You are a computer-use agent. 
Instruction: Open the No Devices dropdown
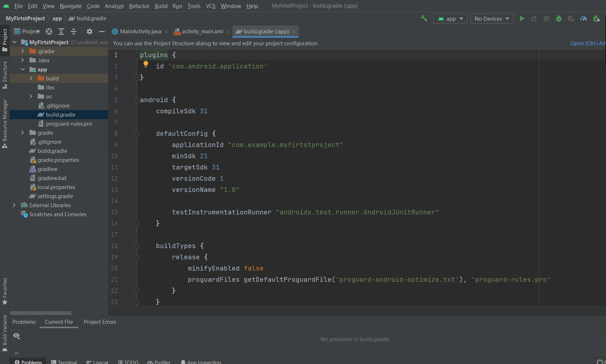click(x=492, y=18)
